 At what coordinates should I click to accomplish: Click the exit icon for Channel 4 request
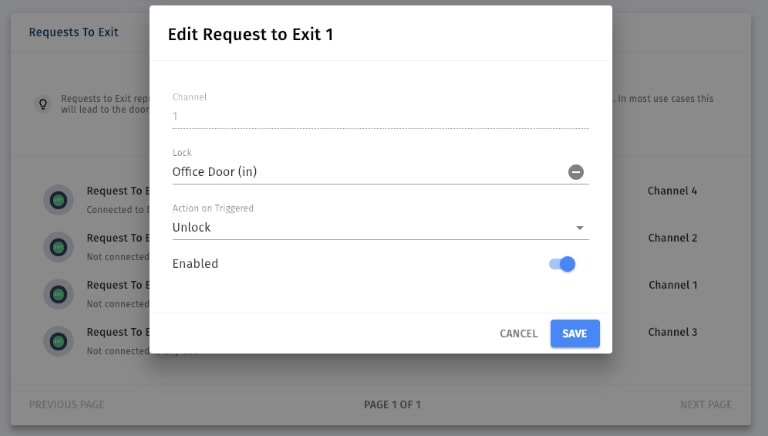(58, 200)
